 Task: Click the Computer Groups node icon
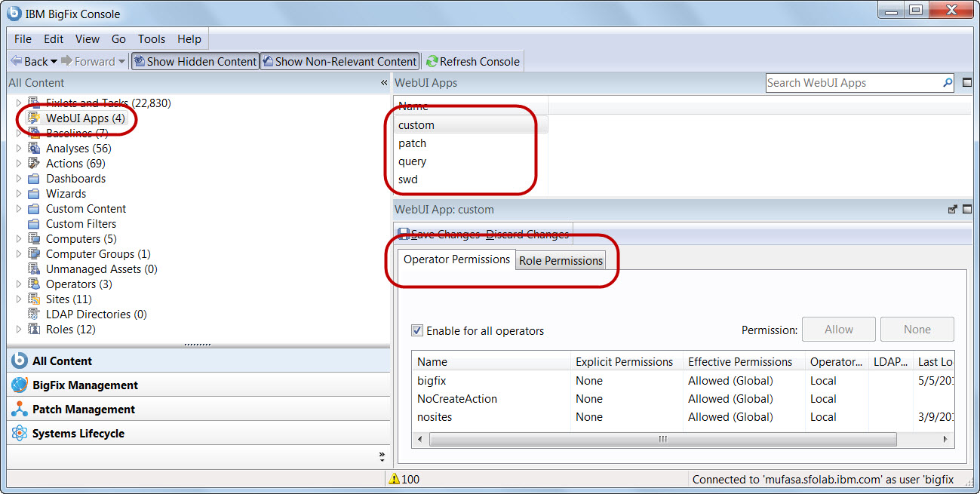(x=33, y=253)
